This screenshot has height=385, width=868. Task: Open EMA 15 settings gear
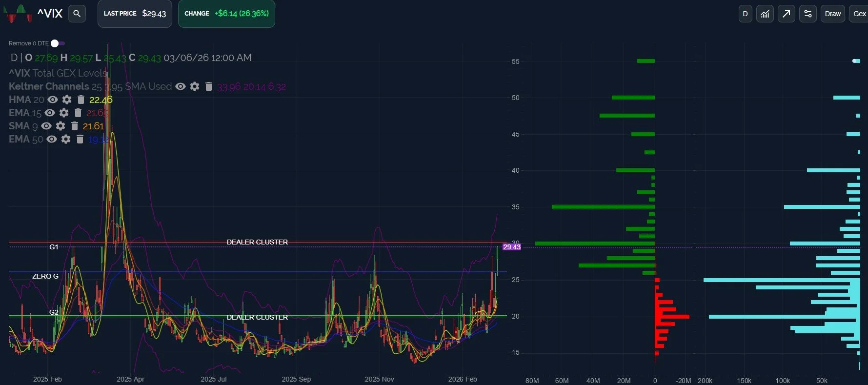coord(64,113)
